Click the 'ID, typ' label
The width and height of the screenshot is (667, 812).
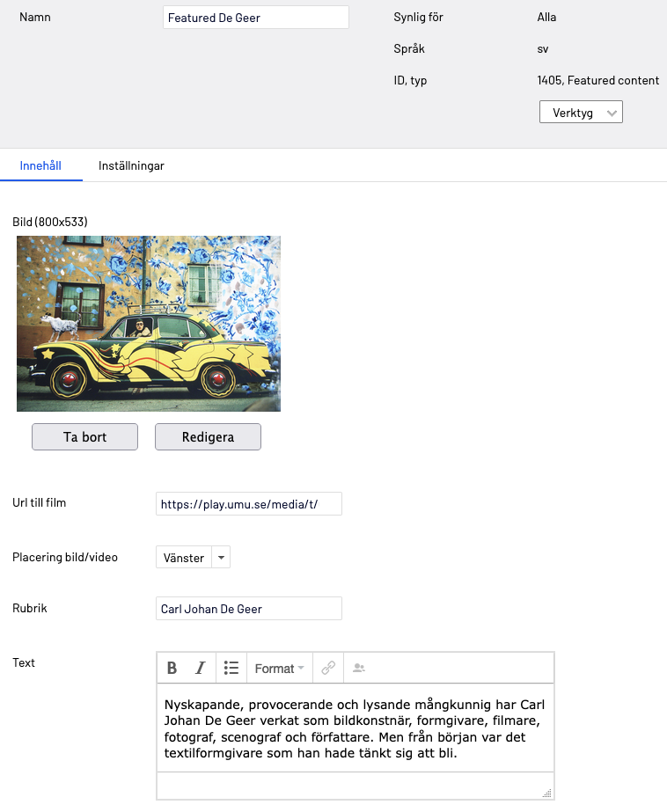click(410, 80)
